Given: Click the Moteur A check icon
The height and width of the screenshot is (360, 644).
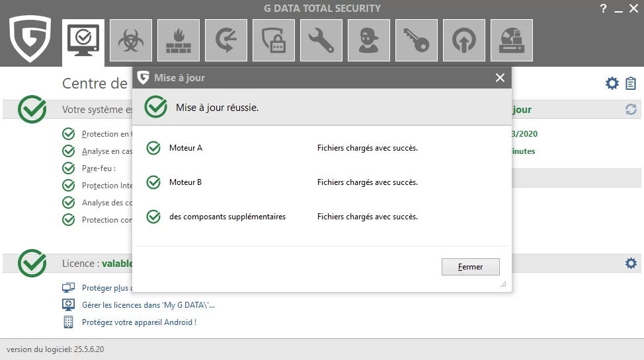Looking at the screenshot, I should coord(153,148).
